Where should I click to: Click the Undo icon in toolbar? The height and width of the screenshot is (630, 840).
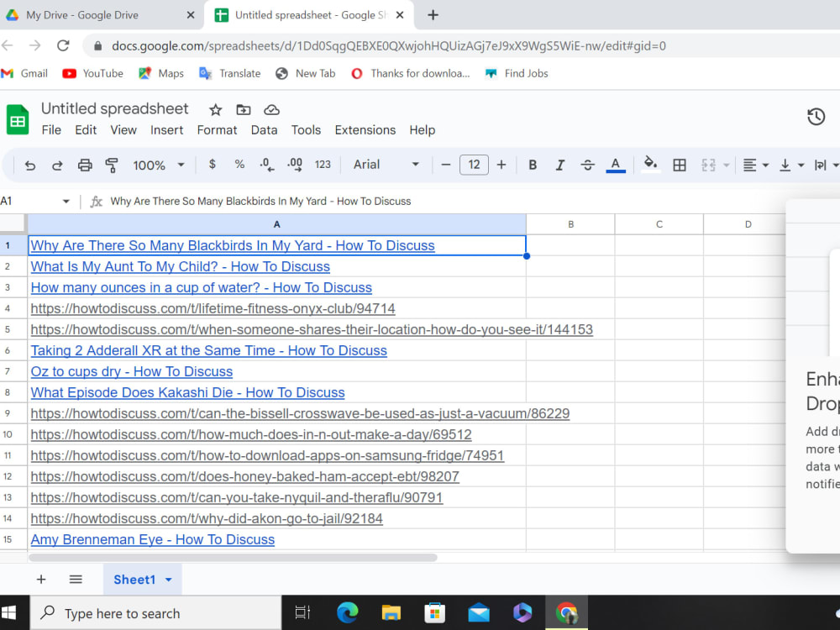click(x=30, y=165)
